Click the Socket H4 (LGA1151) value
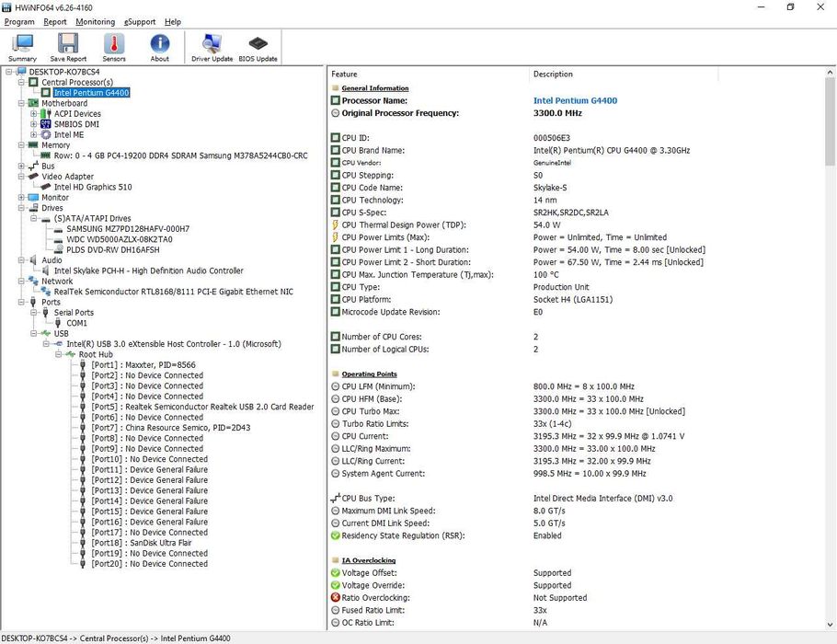The height and width of the screenshot is (644, 837). [573, 300]
